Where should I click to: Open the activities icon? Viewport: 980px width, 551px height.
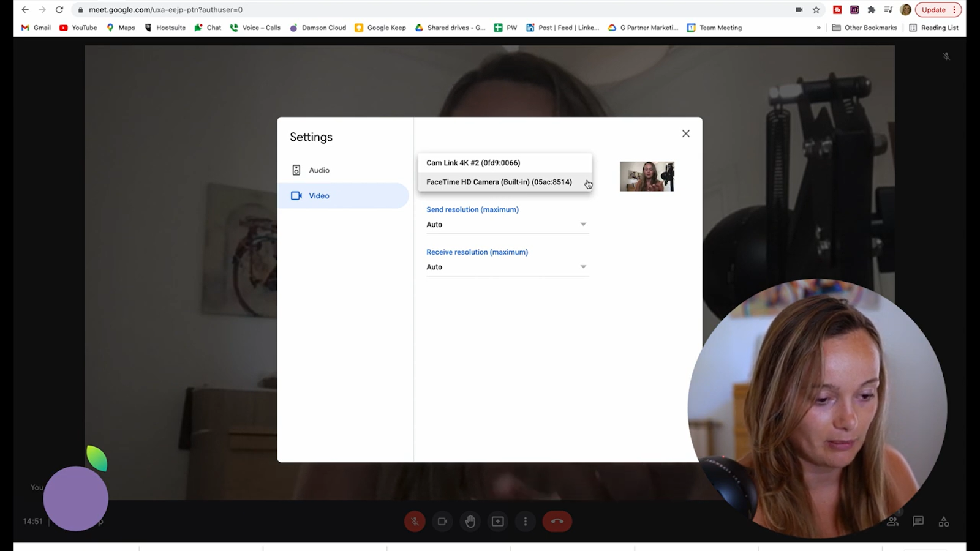[944, 521]
